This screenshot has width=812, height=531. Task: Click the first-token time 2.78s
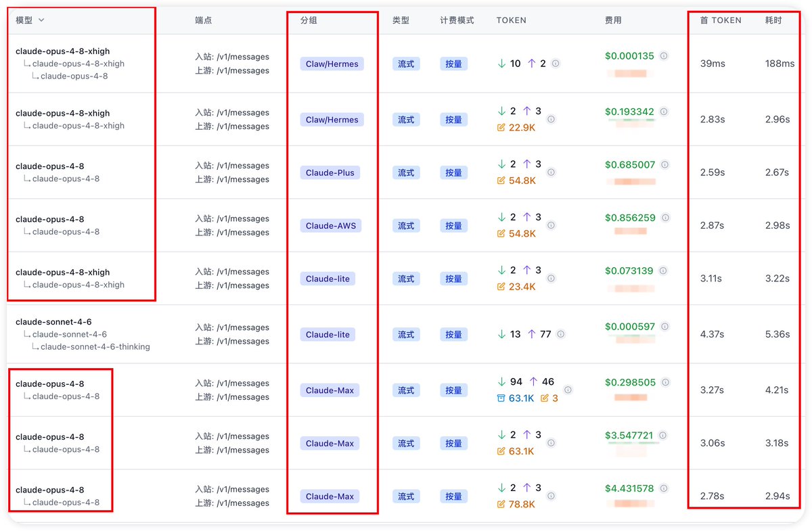coord(713,497)
